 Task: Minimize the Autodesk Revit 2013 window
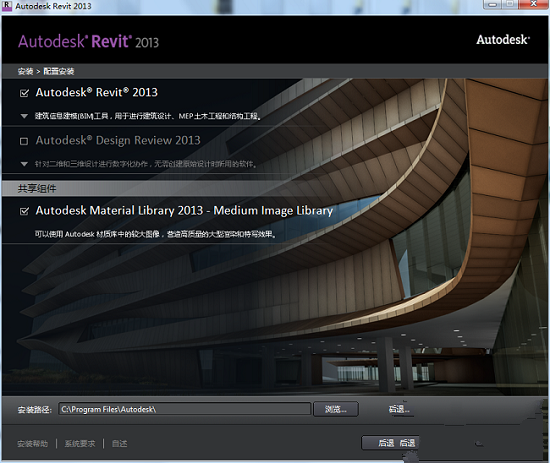click(492, 5)
